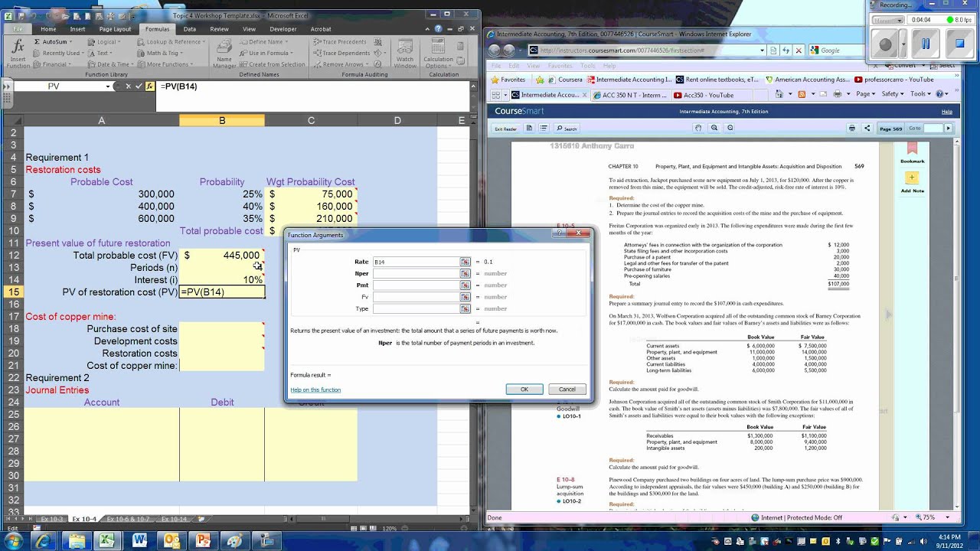Select the Ex 10-14 sheet tab
Viewport: 980px width, 551px height.
(x=174, y=519)
